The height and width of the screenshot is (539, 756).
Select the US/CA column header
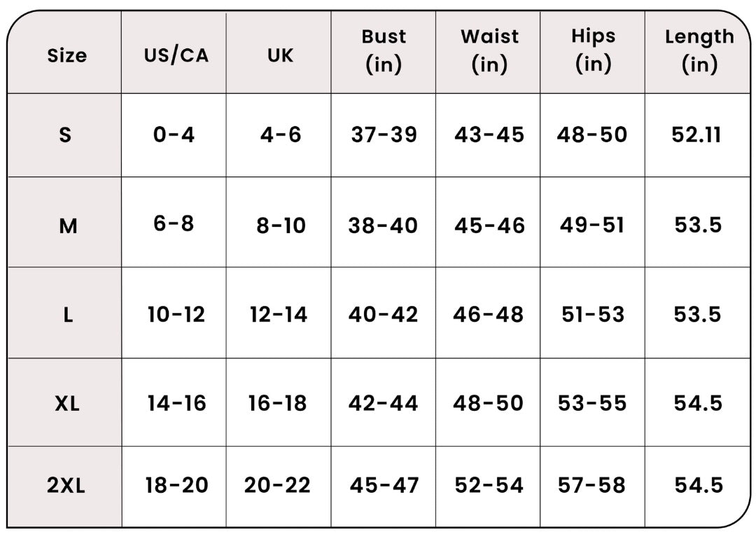(x=176, y=55)
